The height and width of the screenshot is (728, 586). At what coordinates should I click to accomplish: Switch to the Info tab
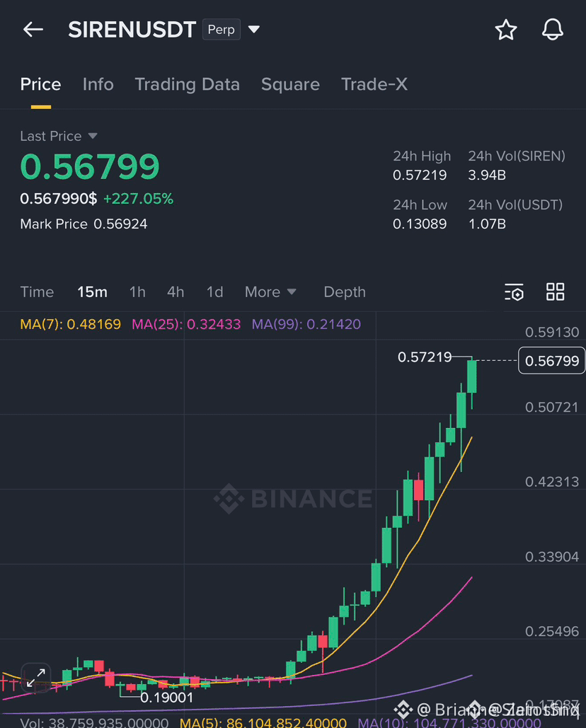98,84
